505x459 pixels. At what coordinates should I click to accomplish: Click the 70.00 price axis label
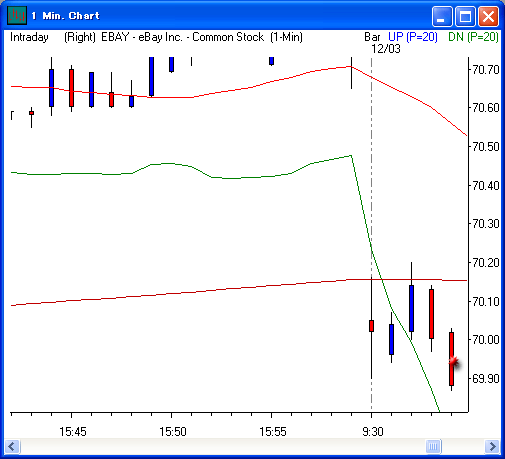click(x=486, y=340)
